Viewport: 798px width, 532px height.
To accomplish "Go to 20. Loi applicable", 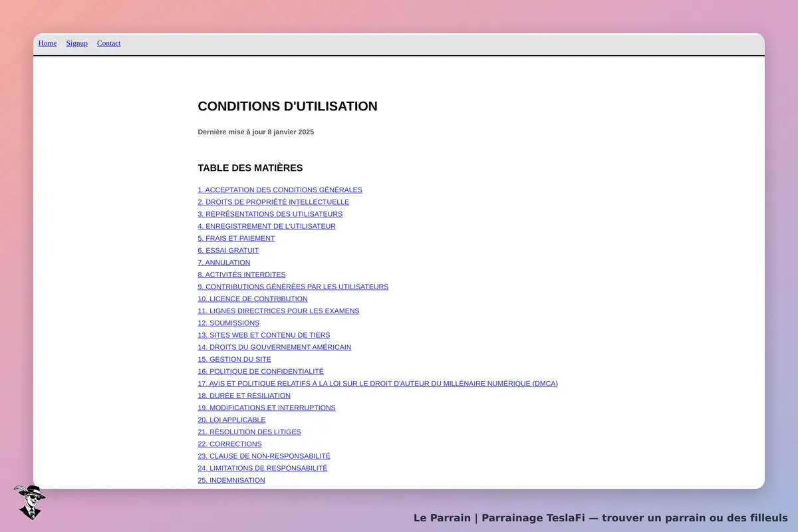I will point(231,420).
